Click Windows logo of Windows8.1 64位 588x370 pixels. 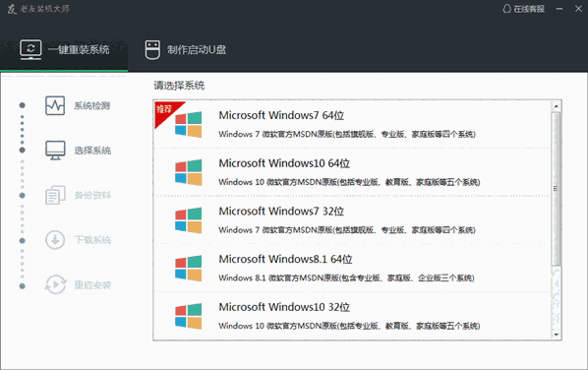pyautogui.click(x=188, y=268)
